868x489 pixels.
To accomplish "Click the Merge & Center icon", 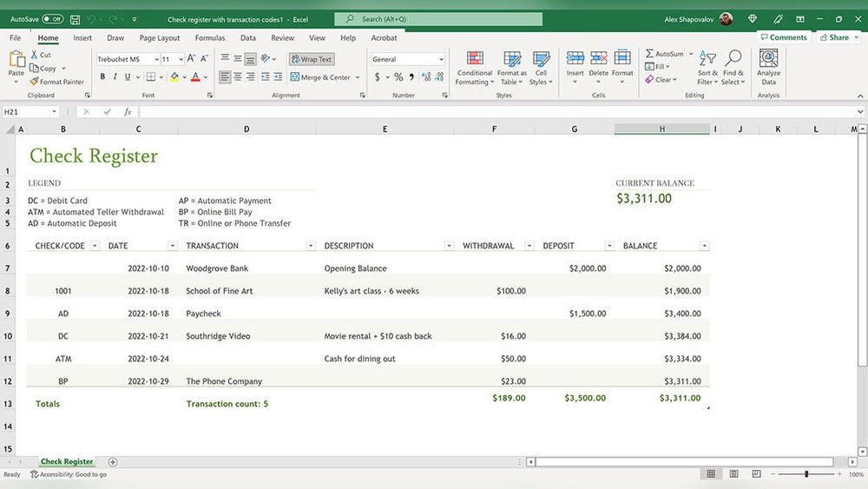I will coord(294,77).
